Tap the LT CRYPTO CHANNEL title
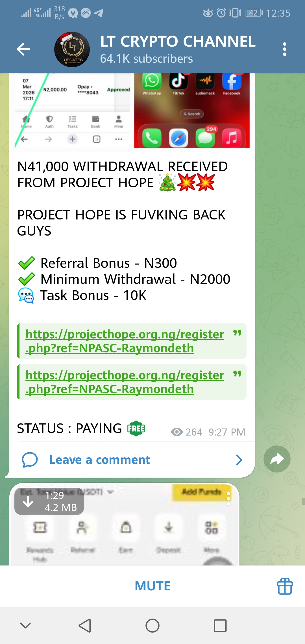305x644 pixels. (178, 42)
